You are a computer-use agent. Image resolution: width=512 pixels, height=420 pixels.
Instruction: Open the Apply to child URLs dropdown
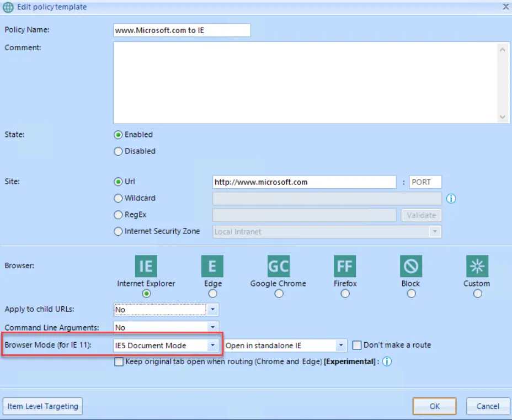click(x=212, y=309)
